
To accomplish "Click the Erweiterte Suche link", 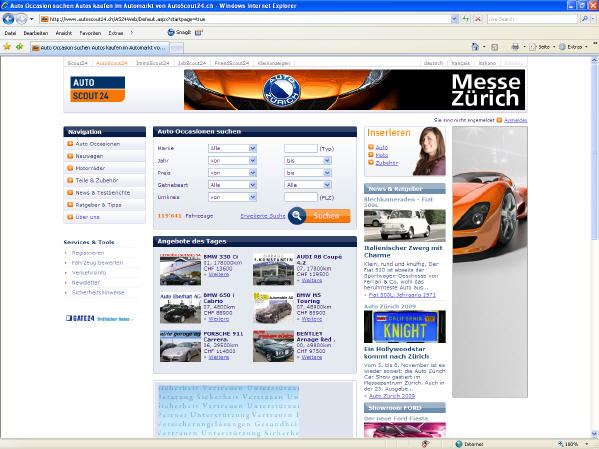I will 263,216.
